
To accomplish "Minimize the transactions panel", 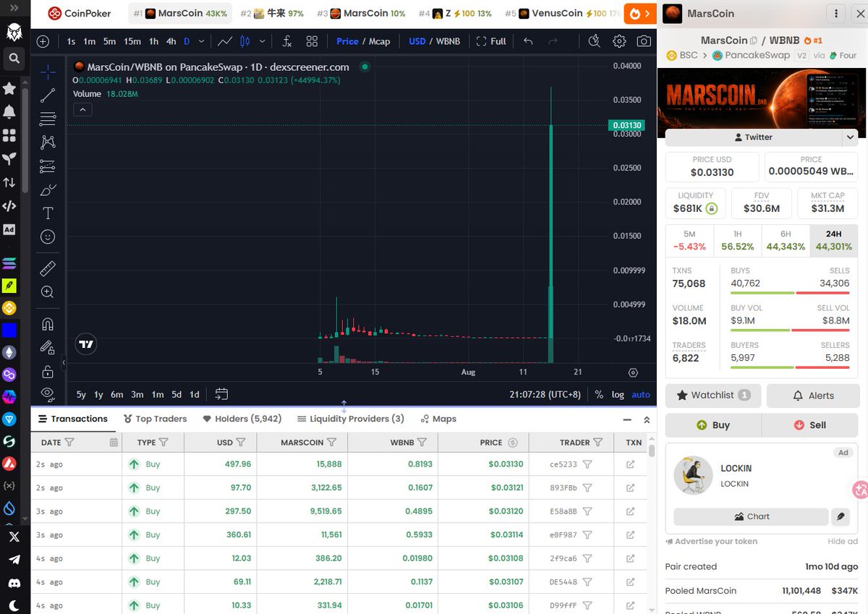I will [x=626, y=419].
